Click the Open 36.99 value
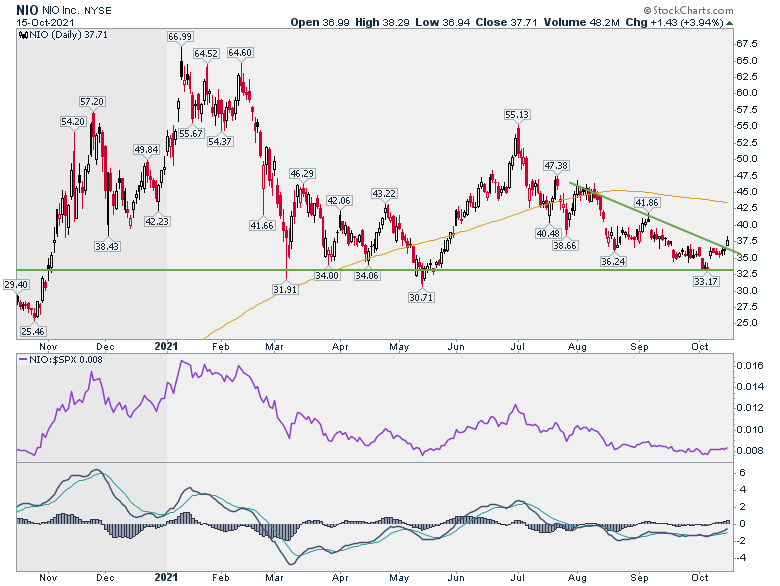Image resolution: width=780 pixels, height=586 pixels. point(319,22)
